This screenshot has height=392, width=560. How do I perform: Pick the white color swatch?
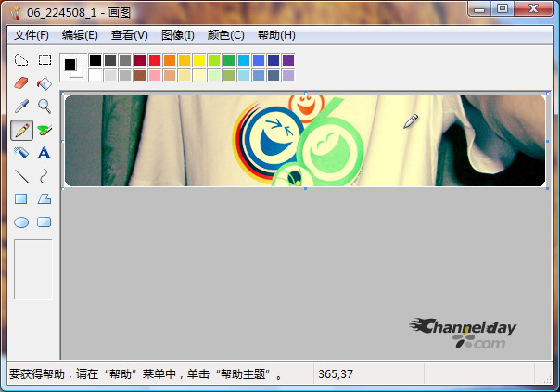(x=95, y=75)
